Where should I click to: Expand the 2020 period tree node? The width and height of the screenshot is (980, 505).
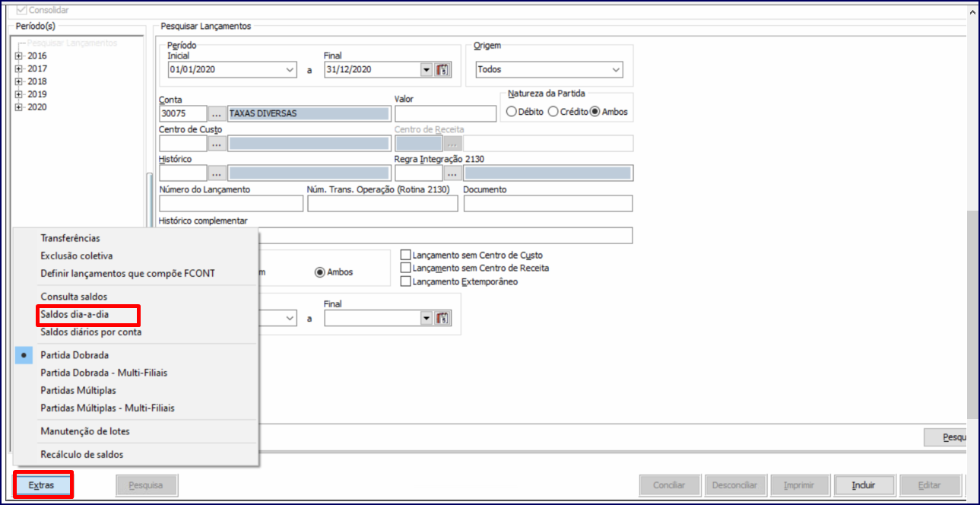tap(19, 108)
